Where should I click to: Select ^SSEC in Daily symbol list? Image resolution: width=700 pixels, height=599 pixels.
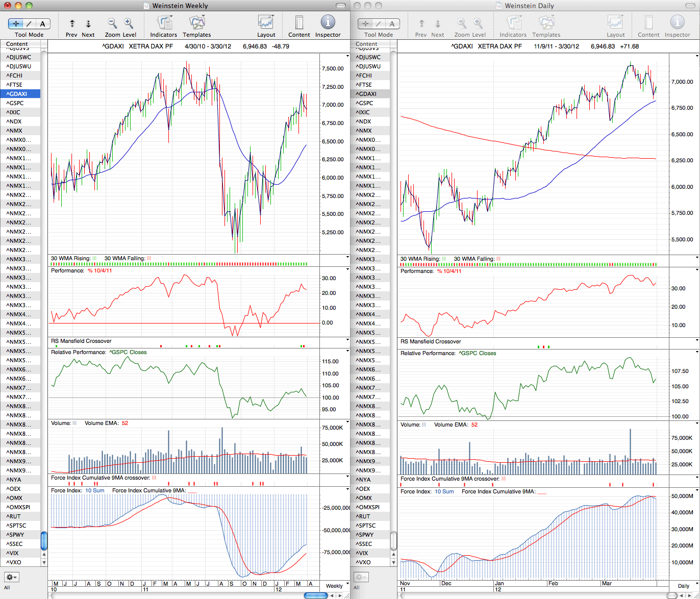point(370,544)
